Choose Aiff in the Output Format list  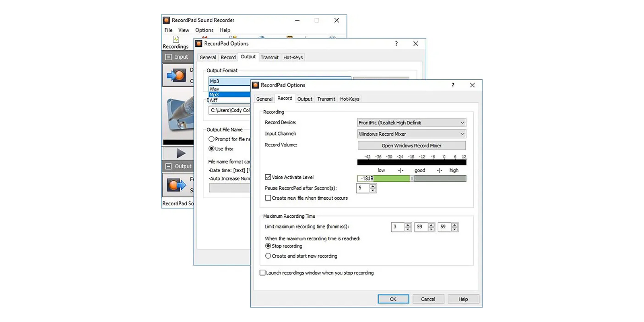[x=229, y=100]
